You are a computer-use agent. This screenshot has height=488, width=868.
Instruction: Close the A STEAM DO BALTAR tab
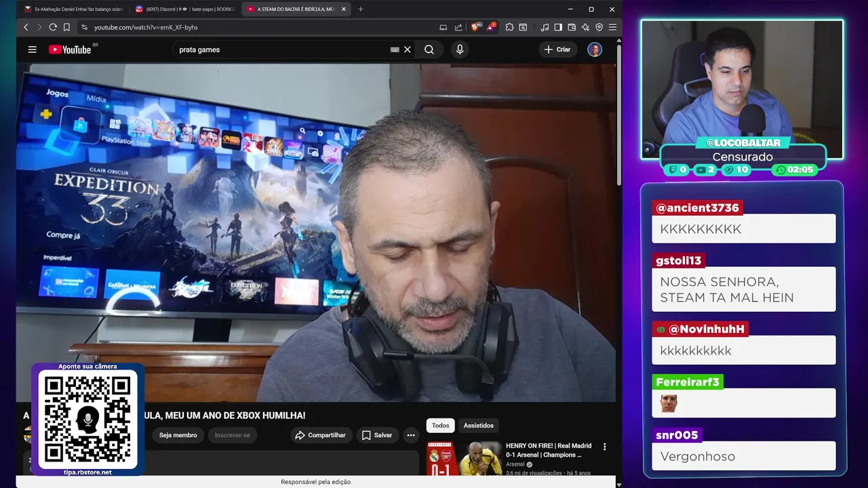pos(344,9)
